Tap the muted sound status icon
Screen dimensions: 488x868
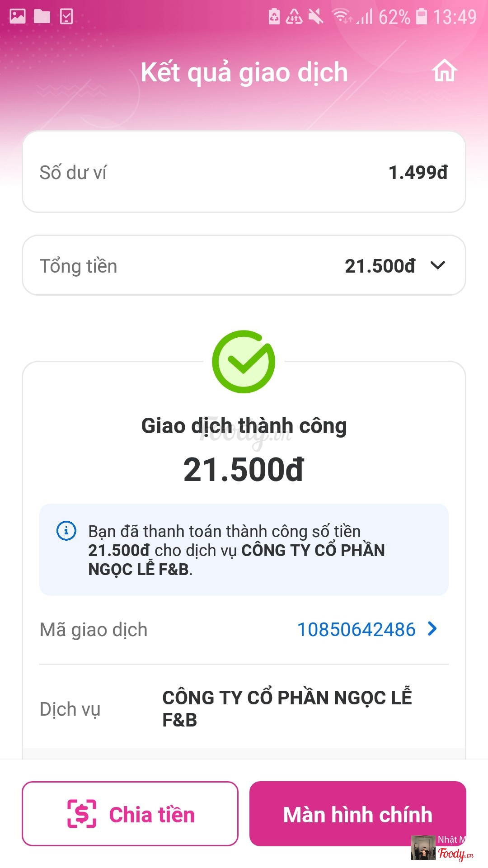pyautogui.click(x=316, y=17)
